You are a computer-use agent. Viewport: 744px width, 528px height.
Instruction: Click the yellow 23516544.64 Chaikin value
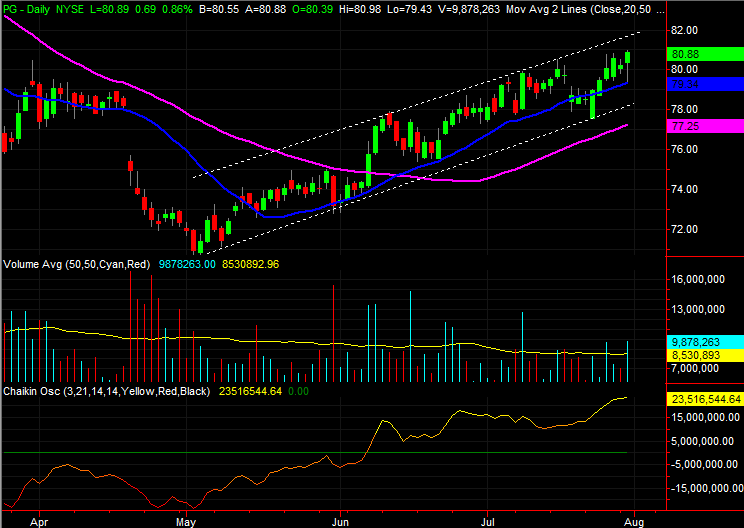tap(250, 391)
